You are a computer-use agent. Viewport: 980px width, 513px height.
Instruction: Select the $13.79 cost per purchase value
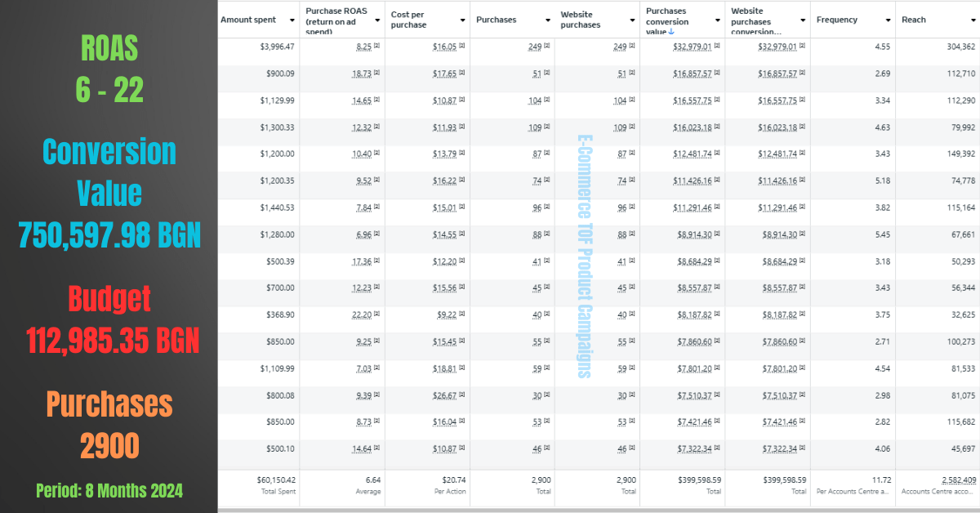(445, 154)
